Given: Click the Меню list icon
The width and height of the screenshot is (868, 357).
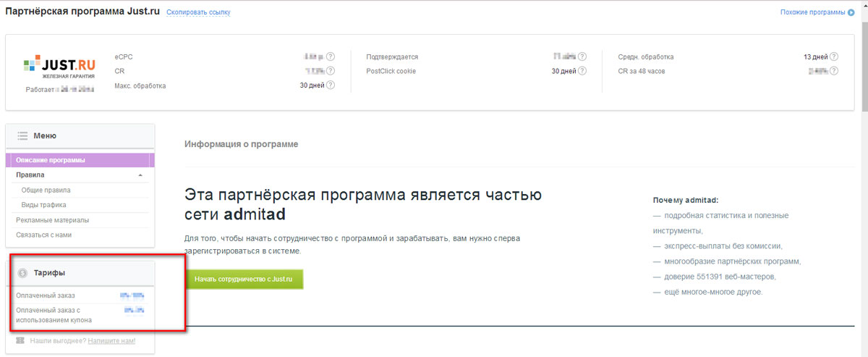Looking at the screenshot, I should click(x=22, y=135).
